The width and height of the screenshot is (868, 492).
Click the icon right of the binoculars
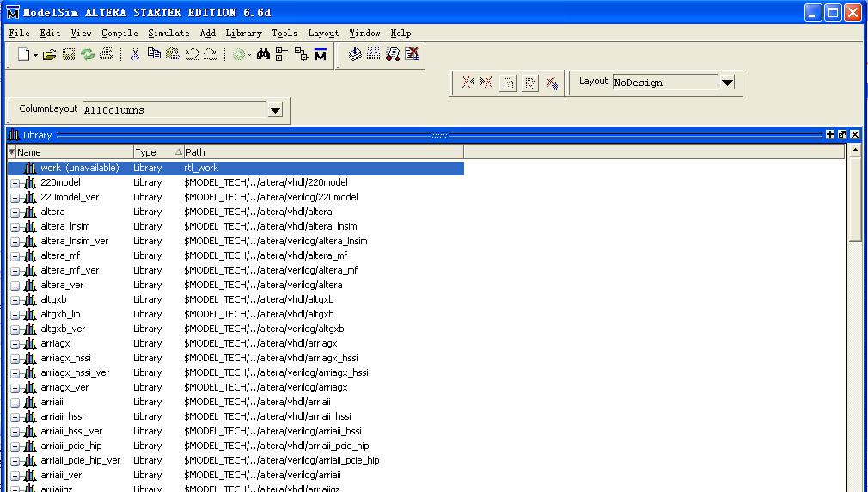pos(282,54)
